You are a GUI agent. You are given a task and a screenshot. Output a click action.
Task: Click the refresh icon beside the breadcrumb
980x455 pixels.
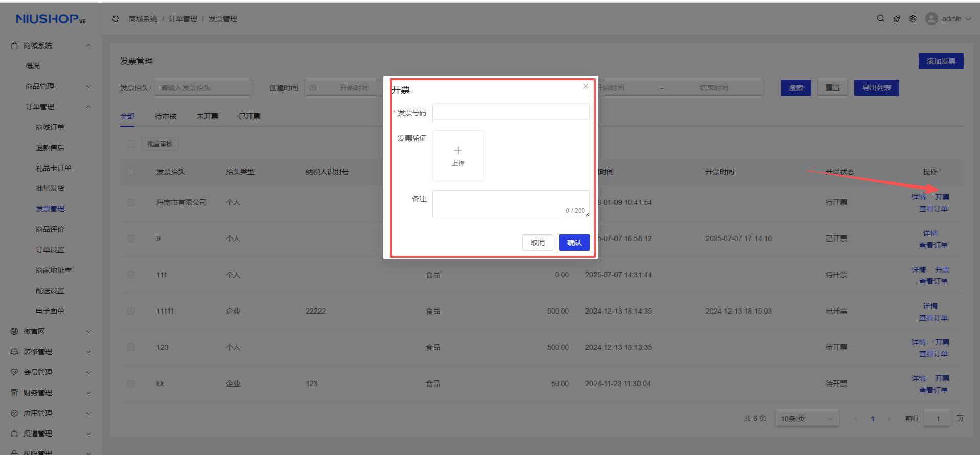point(116,19)
